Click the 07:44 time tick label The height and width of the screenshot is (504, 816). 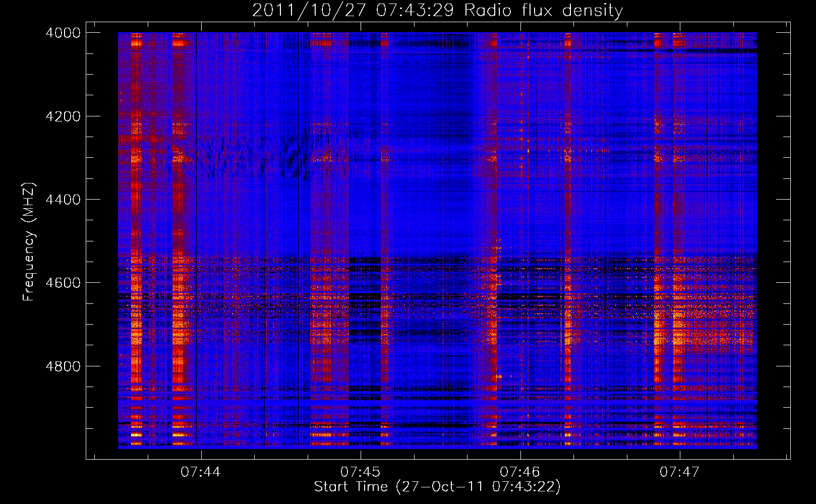pos(201,472)
